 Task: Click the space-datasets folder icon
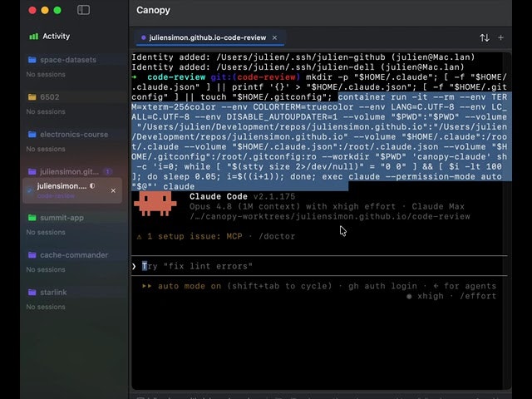click(x=32, y=60)
